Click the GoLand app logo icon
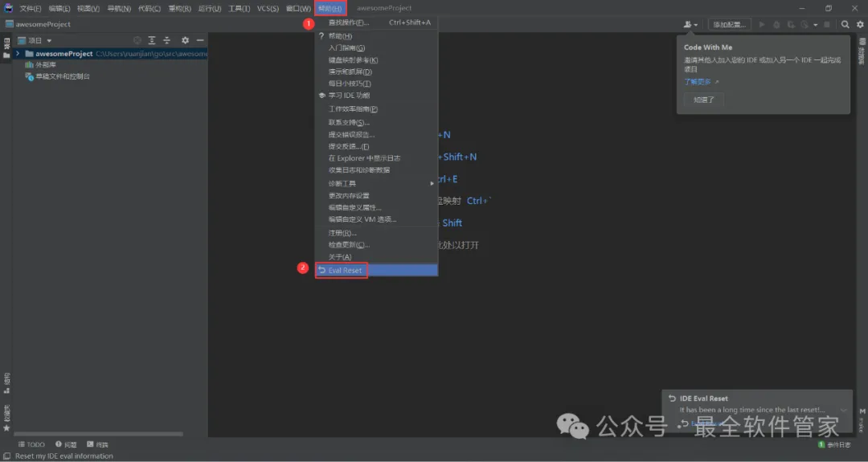 click(x=8, y=8)
